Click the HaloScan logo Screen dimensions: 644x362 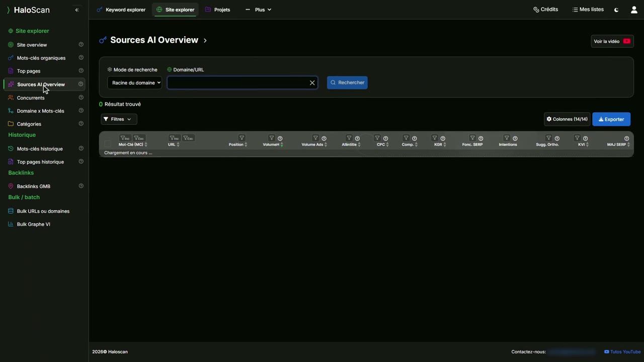click(x=28, y=10)
